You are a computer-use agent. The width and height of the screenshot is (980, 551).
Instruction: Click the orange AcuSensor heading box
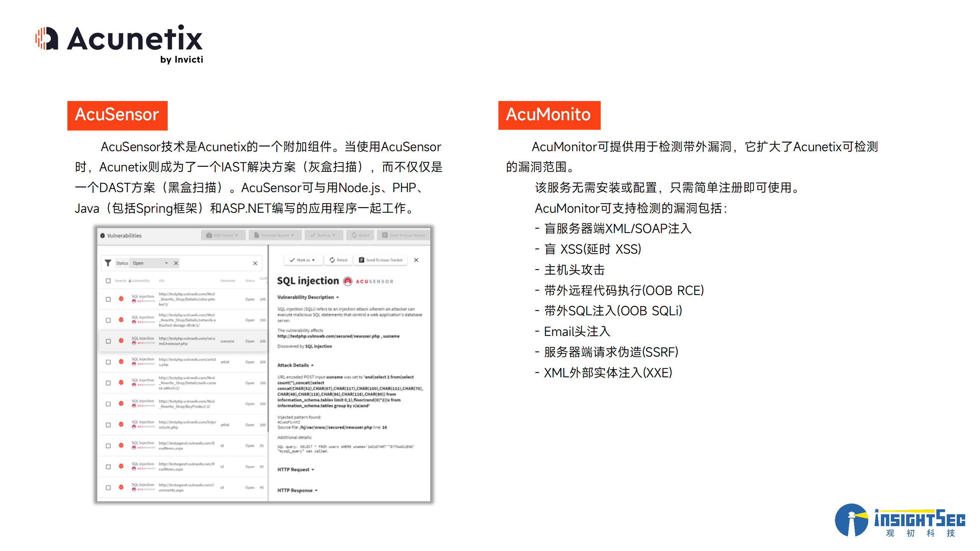pos(118,116)
